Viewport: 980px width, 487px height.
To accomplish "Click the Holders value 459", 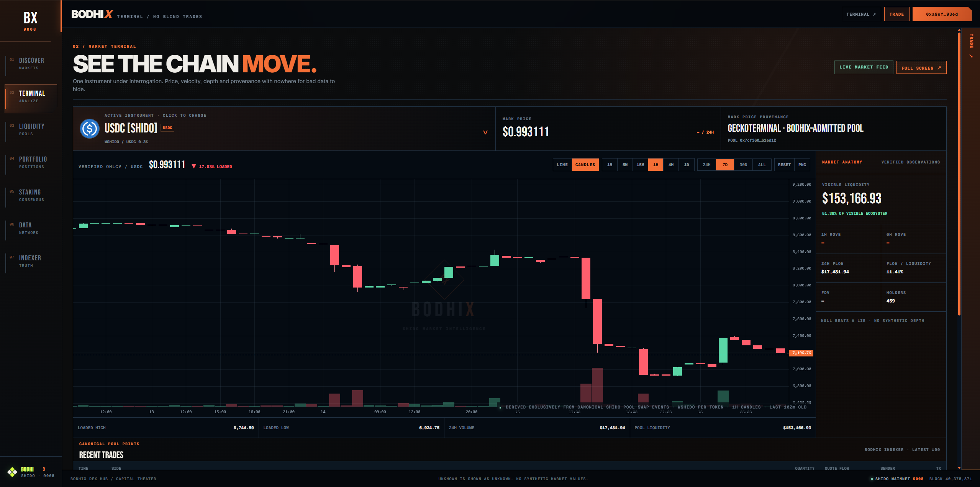I will click(890, 301).
